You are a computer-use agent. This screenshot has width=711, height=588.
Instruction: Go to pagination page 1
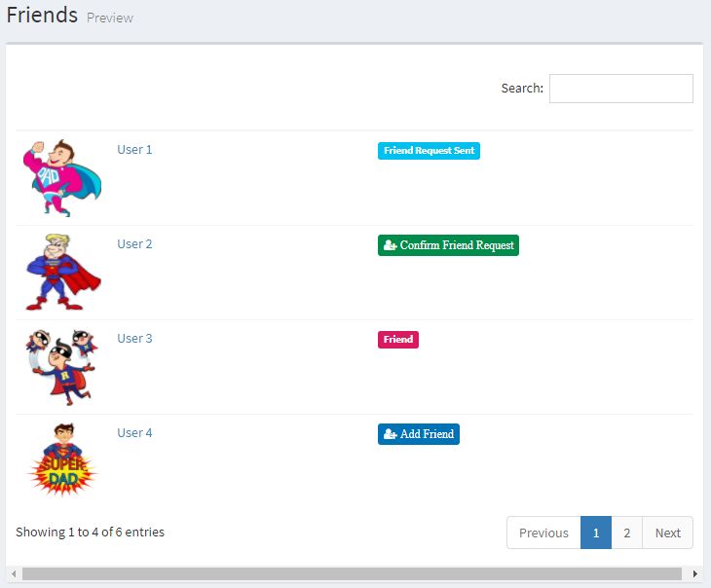click(596, 533)
